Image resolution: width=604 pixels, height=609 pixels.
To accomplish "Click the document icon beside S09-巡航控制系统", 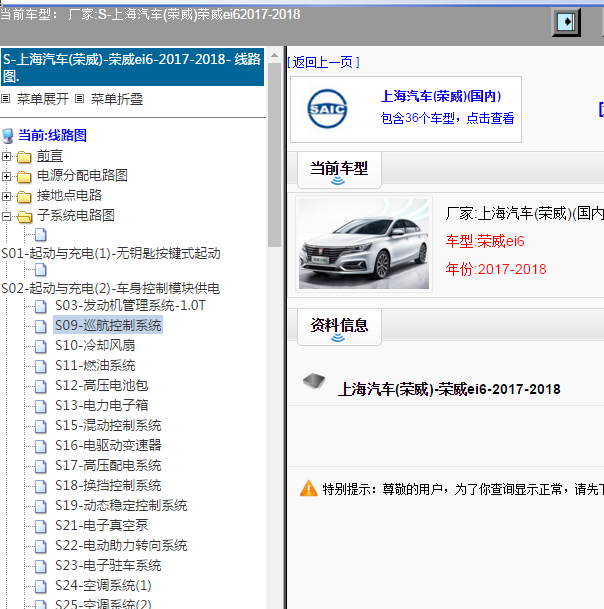I will (x=40, y=326).
